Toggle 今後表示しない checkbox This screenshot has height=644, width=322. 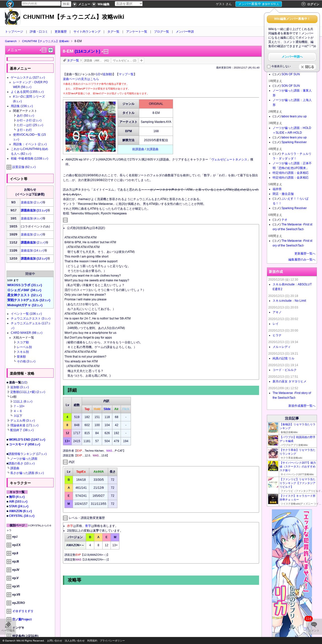click(269, 67)
